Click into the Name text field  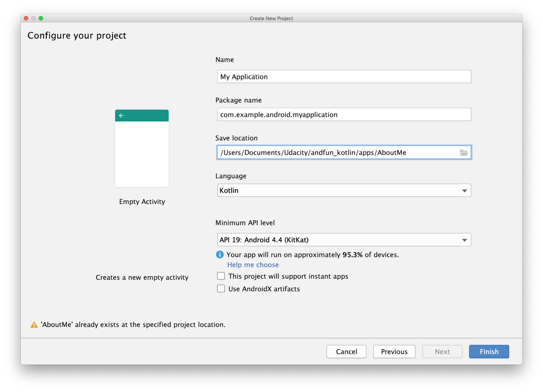coord(344,77)
